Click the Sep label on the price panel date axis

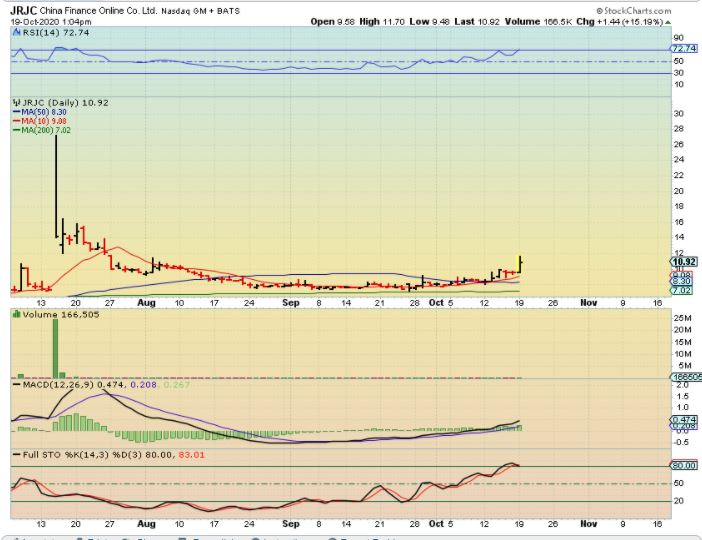[291, 303]
